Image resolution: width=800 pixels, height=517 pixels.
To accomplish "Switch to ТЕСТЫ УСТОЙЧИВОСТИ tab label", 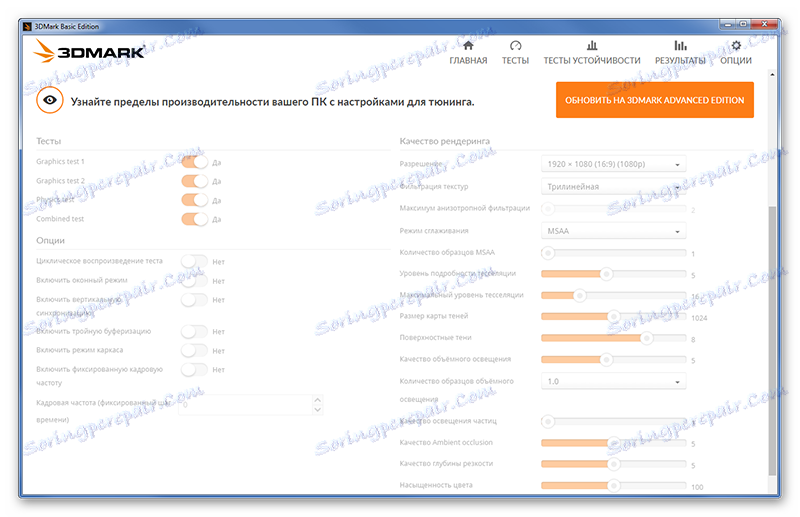I will [592, 60].
